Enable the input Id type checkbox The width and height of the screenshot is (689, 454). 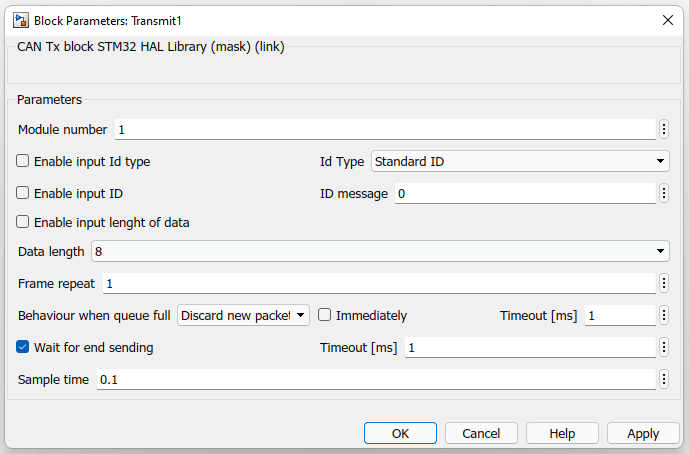23,161
